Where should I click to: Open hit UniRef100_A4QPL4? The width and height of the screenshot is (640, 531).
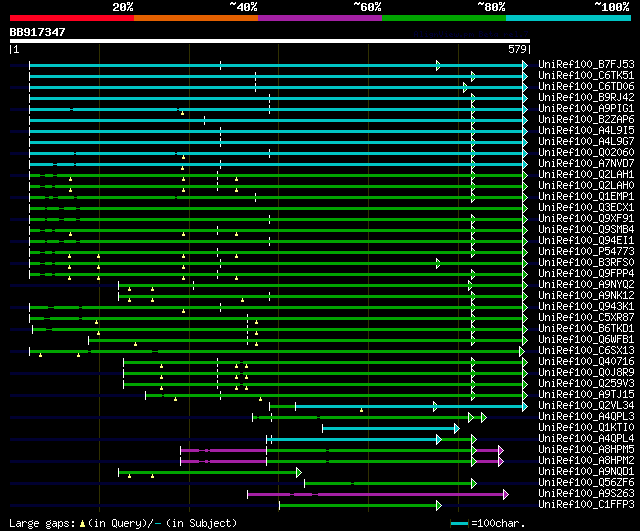point(586,439)
